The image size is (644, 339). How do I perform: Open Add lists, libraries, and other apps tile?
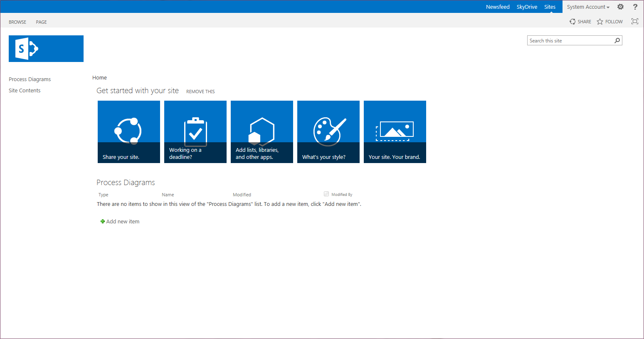pos(262,132)
